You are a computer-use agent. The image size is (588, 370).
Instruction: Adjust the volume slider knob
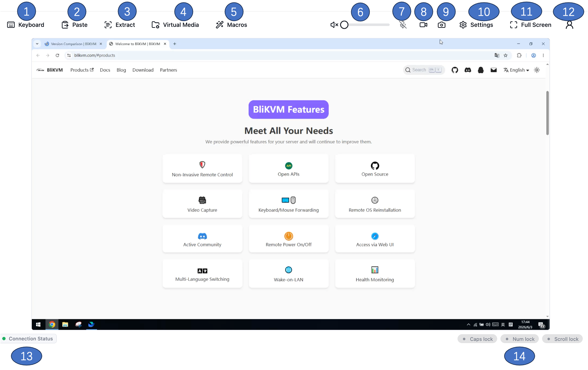coord(344,25)
